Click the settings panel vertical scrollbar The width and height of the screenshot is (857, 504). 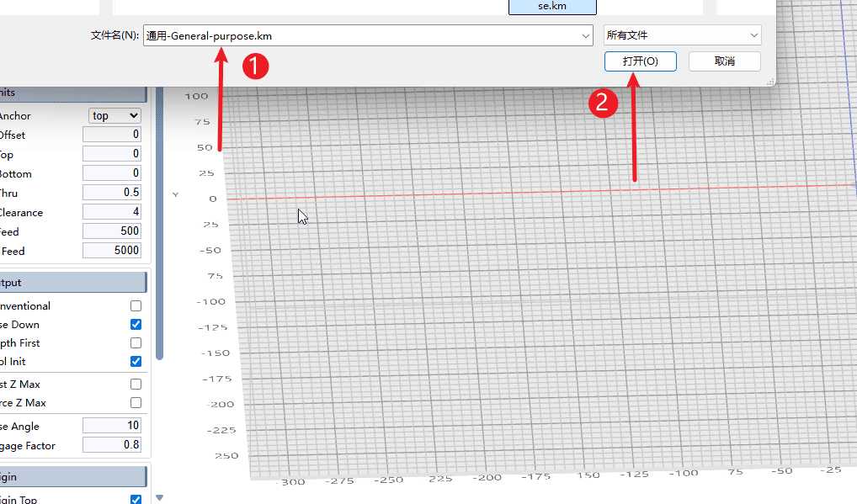[x=159, y=252]
